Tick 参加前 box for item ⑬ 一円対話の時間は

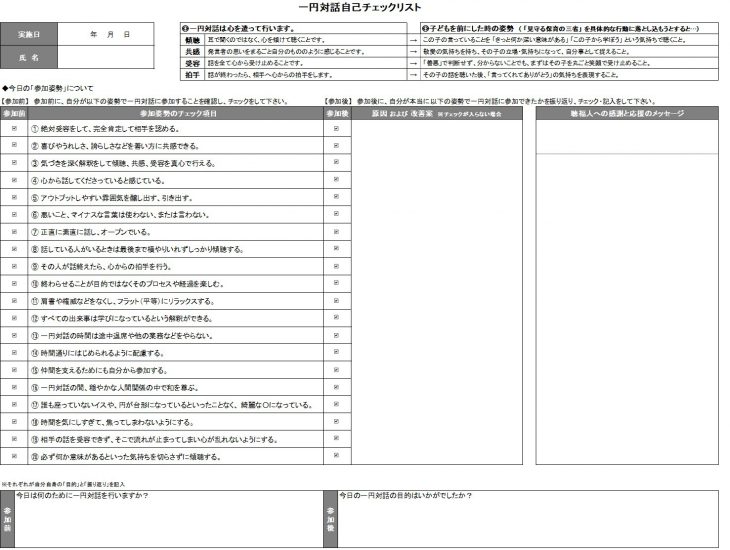(x=14, y=335)
